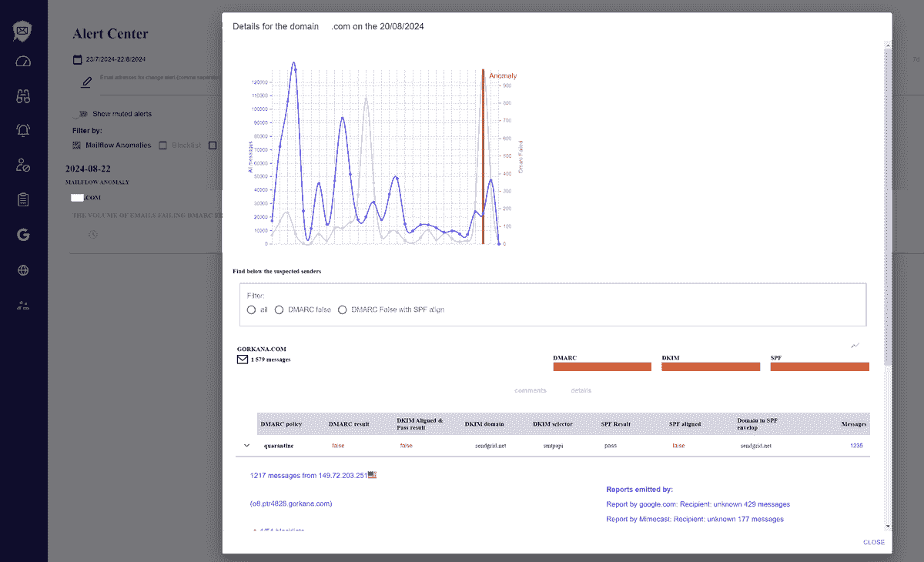
Task: Open 'Report by Mimecast' link
Action: [x=695, y=519]
